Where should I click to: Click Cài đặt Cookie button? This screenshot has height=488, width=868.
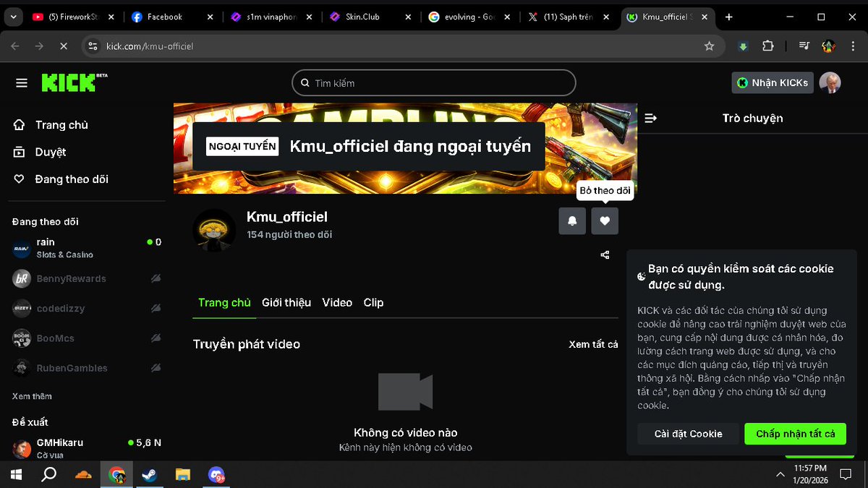pyautogui.click(x=688, y=434)
